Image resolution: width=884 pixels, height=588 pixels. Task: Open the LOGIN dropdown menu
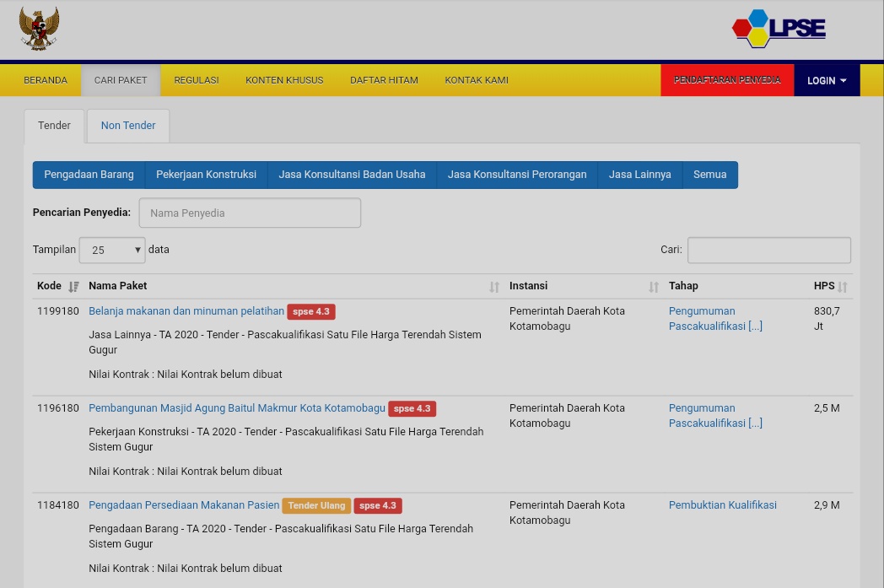[x=827, y=80]
